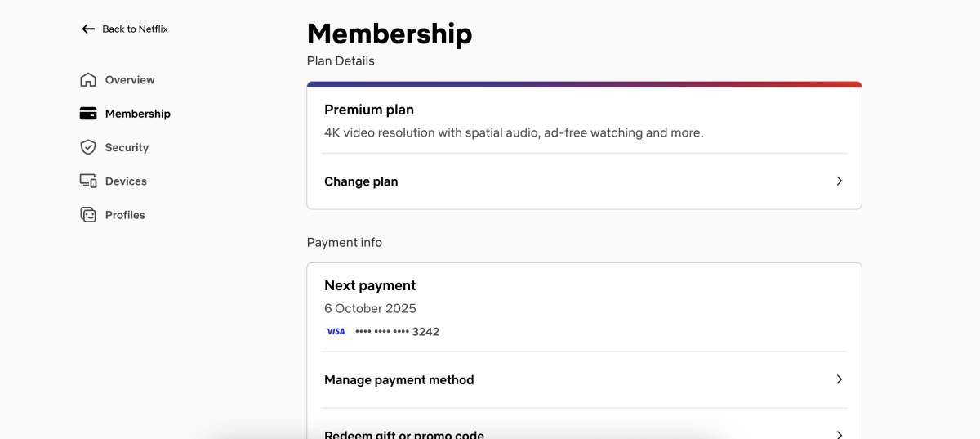980x439 pixels.
Task: Open the Manage payment method chevron arrow
Action: pos(839,380)
